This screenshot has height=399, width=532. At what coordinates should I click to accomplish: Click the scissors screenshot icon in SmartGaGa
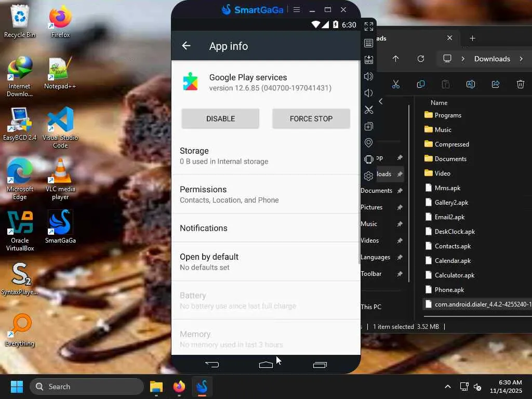tap(369, 110)
